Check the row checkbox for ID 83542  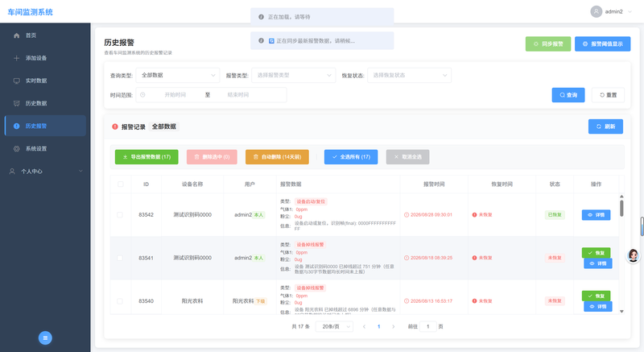coord(119,215)
